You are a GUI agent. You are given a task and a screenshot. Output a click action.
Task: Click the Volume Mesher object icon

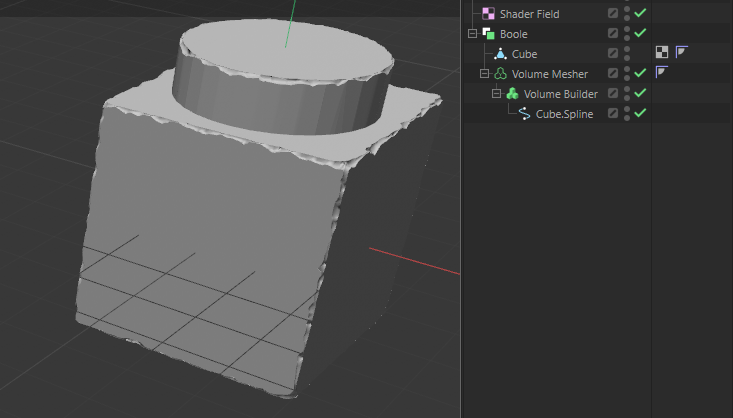(x=500, y=74)
